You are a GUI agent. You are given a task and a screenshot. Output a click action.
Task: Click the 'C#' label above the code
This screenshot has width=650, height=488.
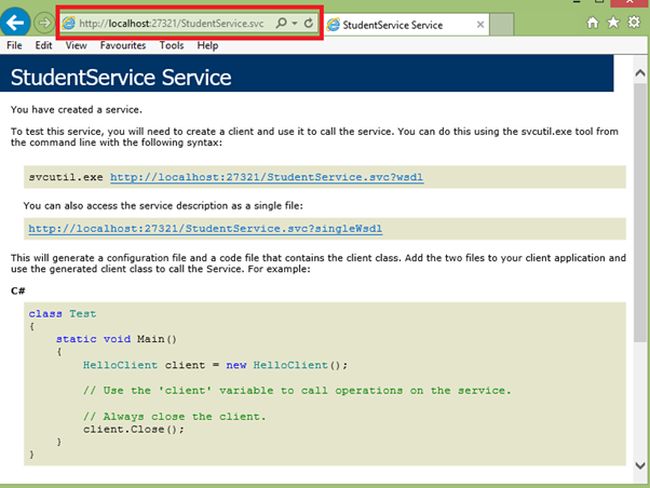pos(18,291)
